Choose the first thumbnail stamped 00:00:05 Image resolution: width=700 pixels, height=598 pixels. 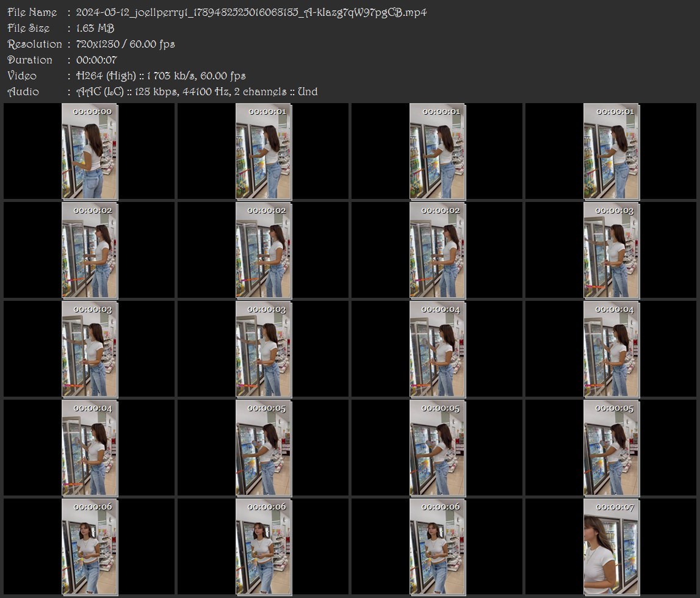(264, 448)
